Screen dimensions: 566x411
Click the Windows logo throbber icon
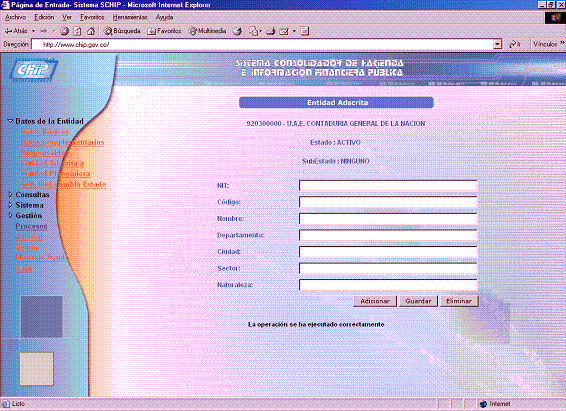[x=556, y=18]
